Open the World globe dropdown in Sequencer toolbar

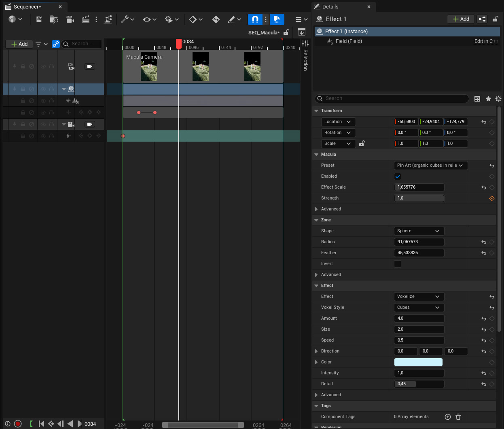coord(15,19)
